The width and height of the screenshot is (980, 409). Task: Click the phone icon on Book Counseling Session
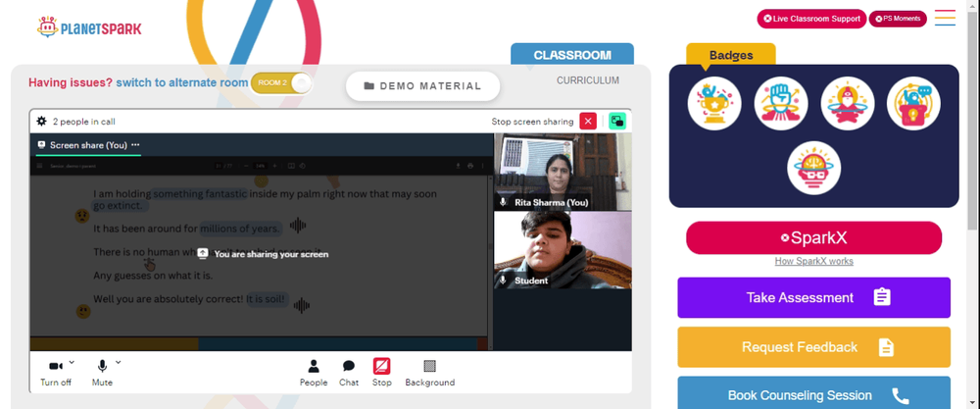pos(900,395)
